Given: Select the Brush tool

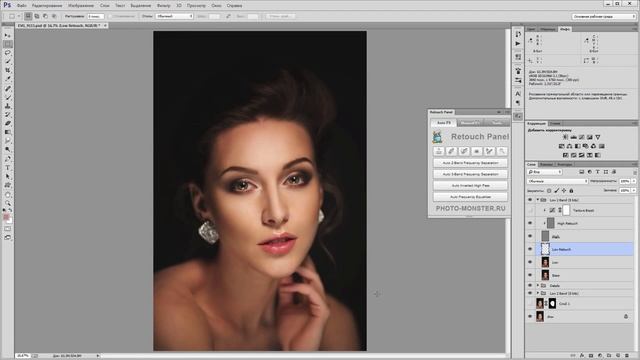Looking at the screenshot, I should pos(8,97).
